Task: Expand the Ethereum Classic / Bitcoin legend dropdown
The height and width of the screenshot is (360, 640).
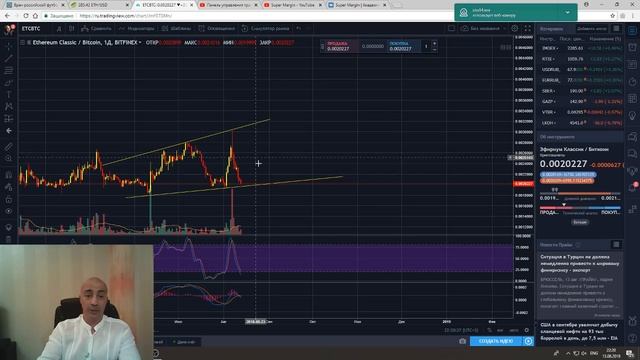Action: [140, 42]
